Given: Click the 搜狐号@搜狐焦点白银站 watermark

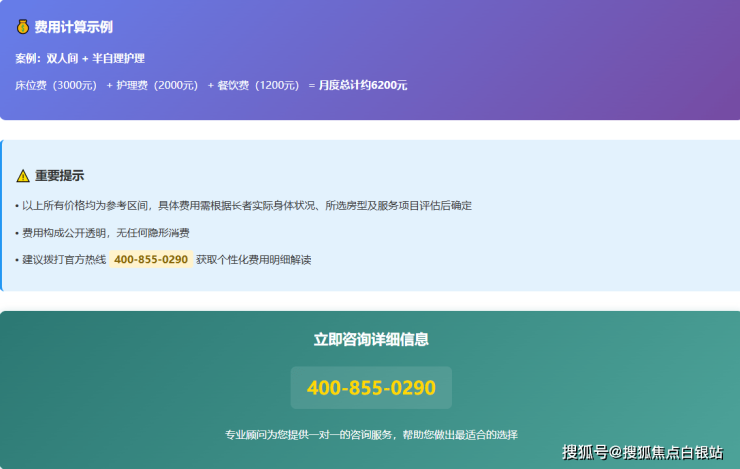Looking at the screenshot, I should [x=642, y=452].
